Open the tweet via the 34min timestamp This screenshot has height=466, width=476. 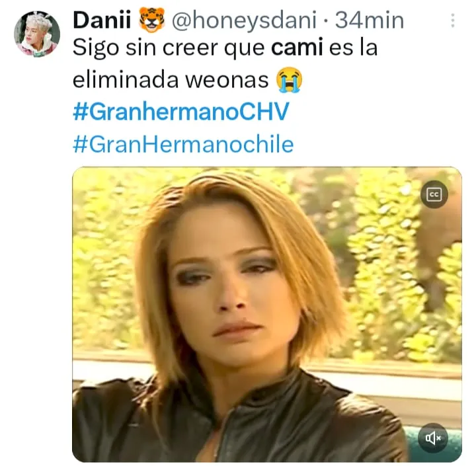(x=370, y=20)
